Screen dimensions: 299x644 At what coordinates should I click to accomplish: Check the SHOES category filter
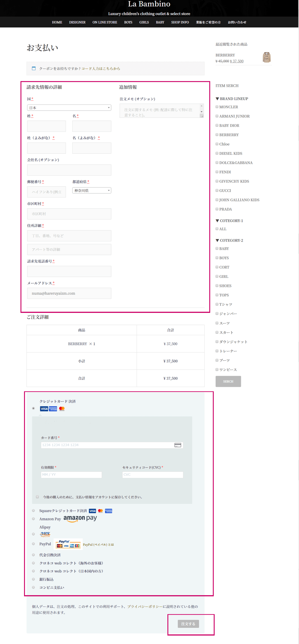pos(217,286)
